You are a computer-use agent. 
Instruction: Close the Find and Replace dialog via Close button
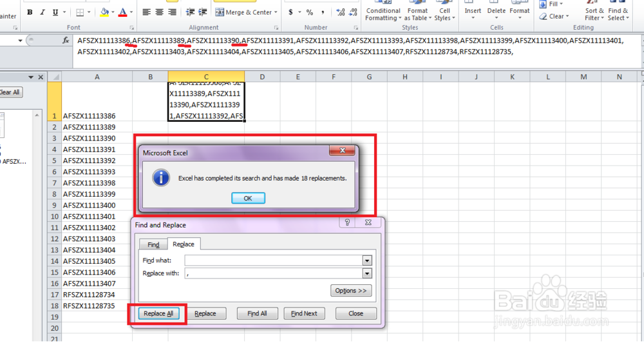point(355,313)
